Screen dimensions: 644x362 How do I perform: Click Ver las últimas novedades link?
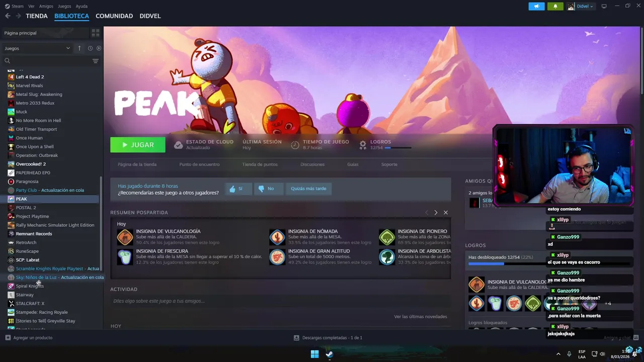pyautogui.click(x=421, y=317)
